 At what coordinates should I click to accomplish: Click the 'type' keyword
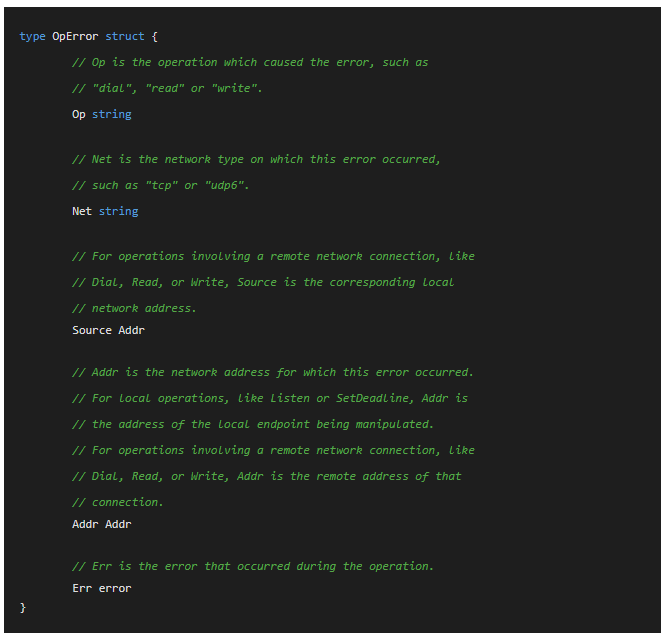32,36
